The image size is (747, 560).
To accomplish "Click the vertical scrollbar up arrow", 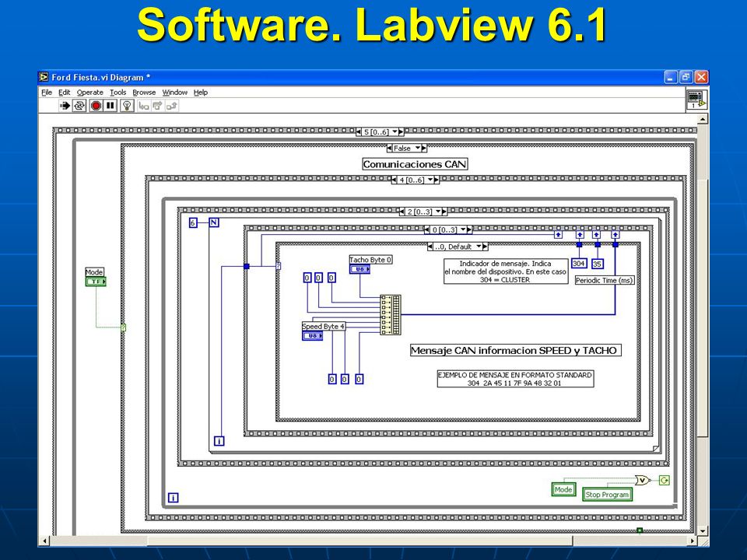I will coord(703,119).
